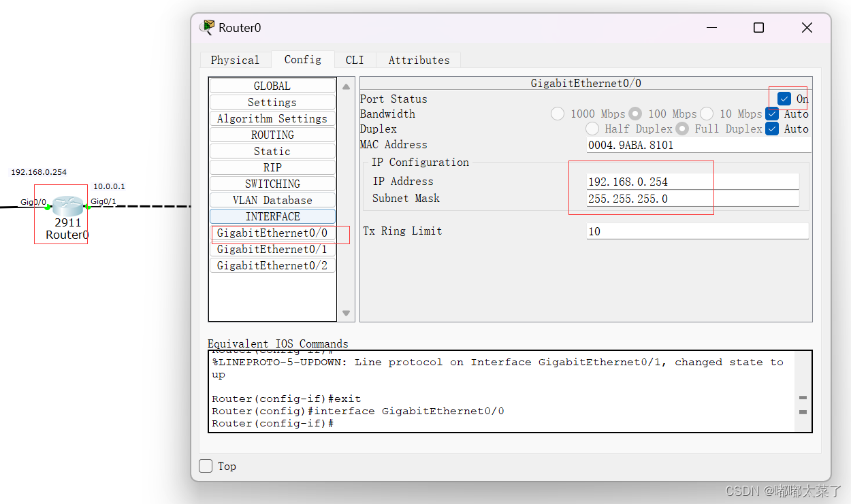
Task: Click config list scroll down arrow
Action: click(346, 314)
